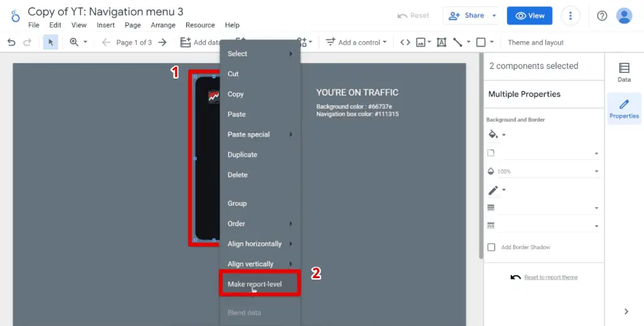644x326 pixels.
Task: Open the line tool dropdown arrow
Action: point(468,42)
